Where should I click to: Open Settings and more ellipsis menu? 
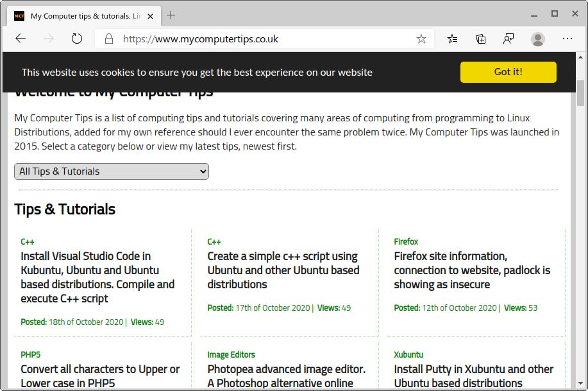pos(567,39)
